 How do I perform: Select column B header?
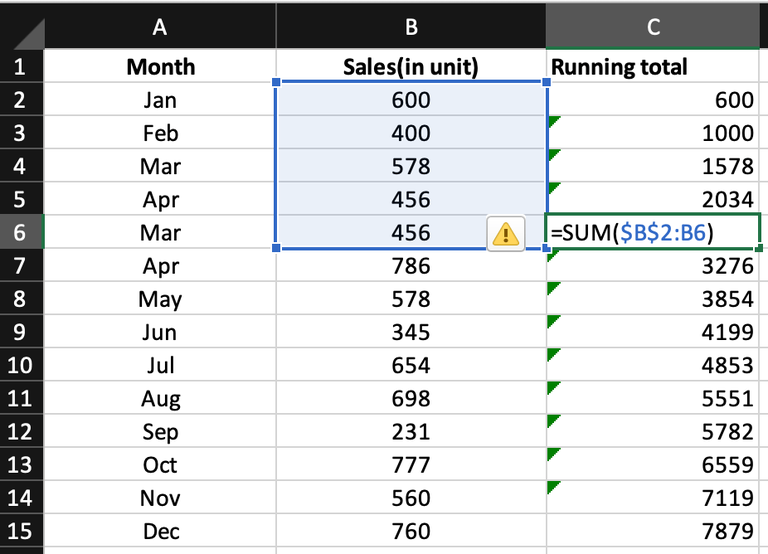410,28
